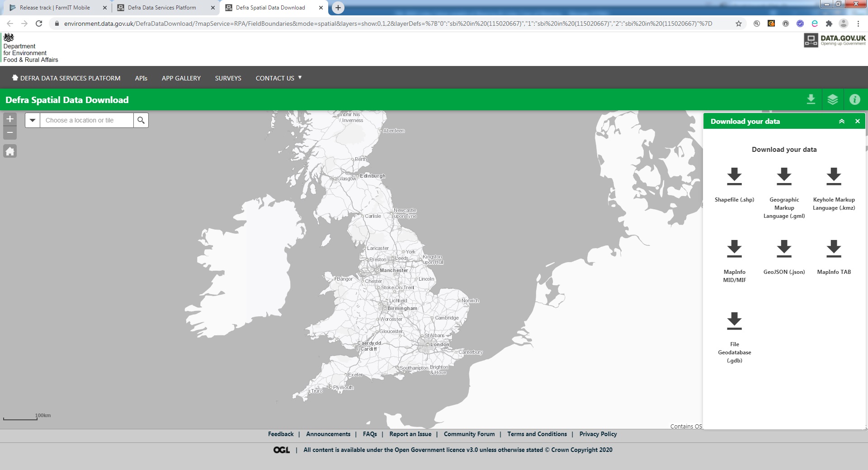
Task: Click Report an Issue link
Action: [x=410, y=434]
